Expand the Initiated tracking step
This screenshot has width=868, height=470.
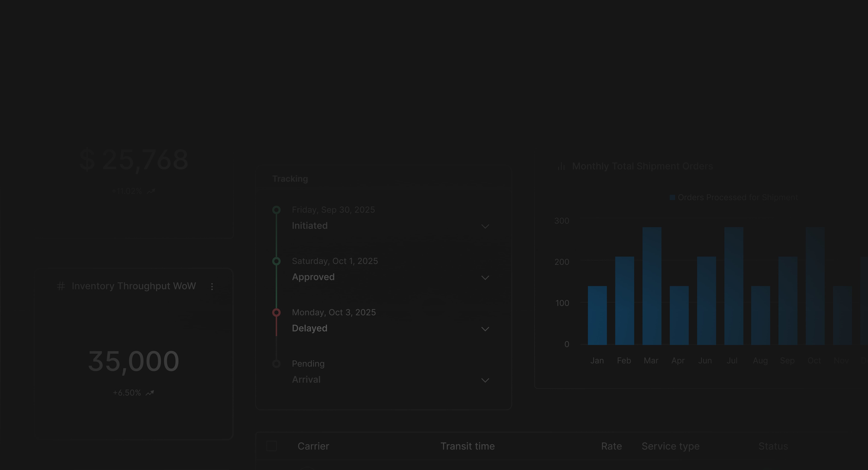[x=485, y=226]
